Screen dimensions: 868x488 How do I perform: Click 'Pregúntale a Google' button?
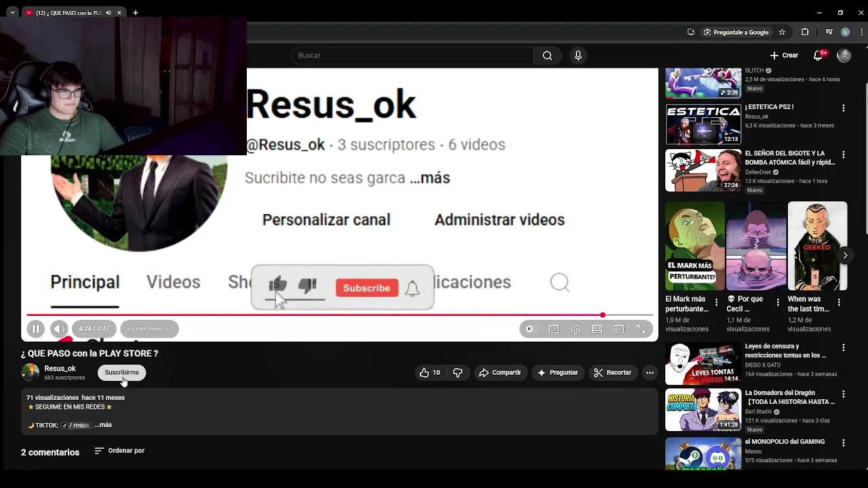click(x=736, y=32)
